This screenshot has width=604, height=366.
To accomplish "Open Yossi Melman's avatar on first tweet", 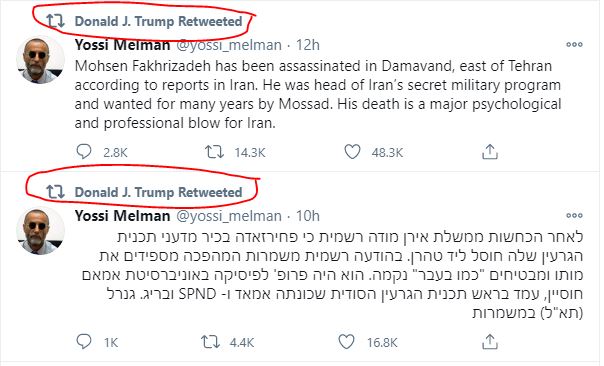I will click(x=40, y=60).
